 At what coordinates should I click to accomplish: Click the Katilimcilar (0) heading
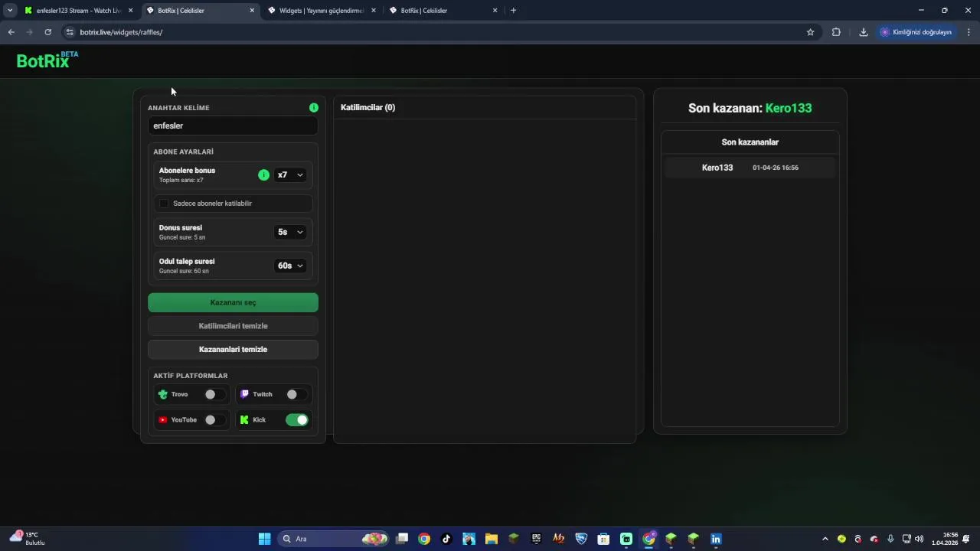(367, 108)
